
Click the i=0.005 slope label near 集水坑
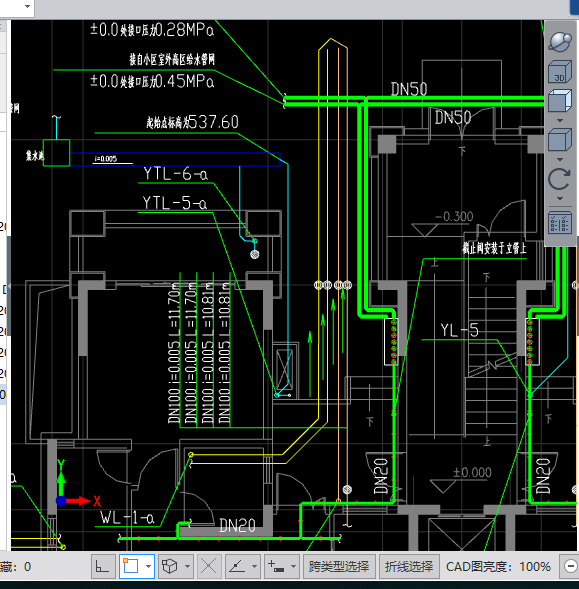pyautogui.click(x=105, y=159)
